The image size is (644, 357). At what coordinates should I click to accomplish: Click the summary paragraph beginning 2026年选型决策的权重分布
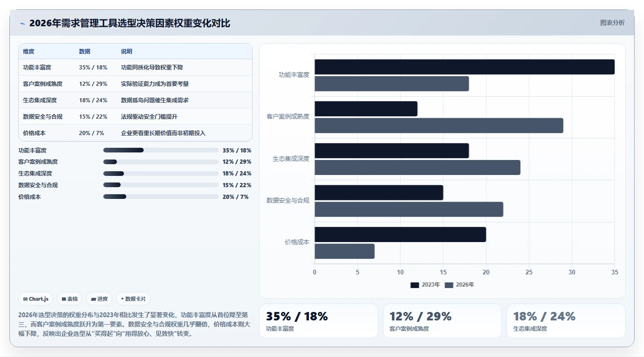[134, 324]
